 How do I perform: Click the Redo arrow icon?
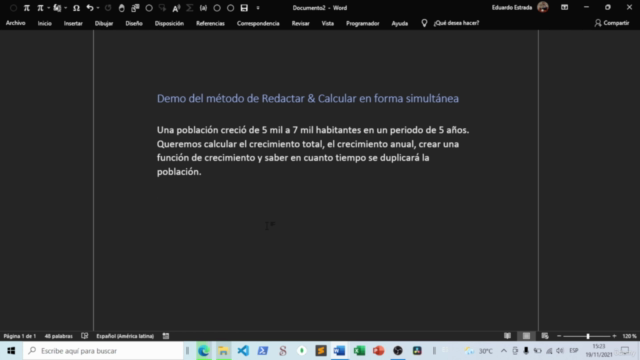(x=108, y=8)
